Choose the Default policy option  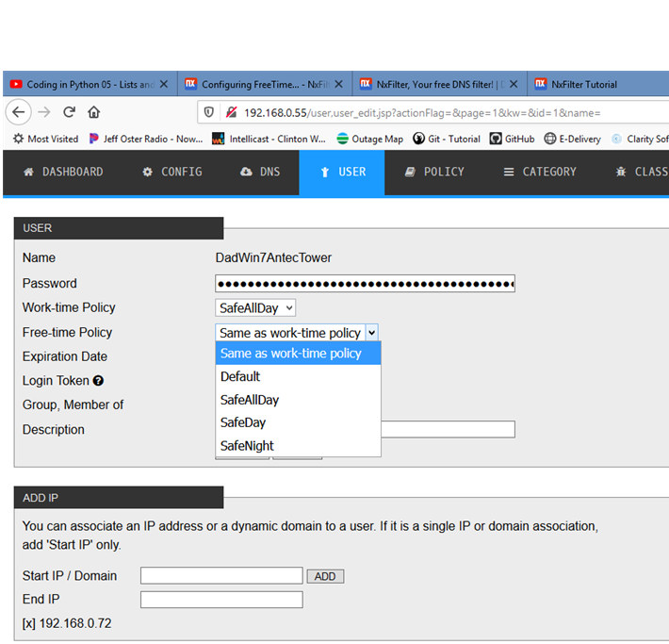240,376
